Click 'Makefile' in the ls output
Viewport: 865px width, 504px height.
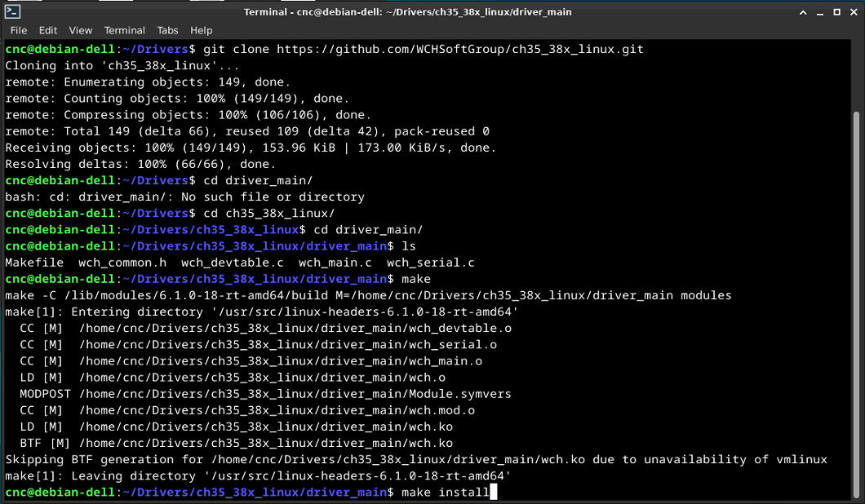[x=34, y=263]
